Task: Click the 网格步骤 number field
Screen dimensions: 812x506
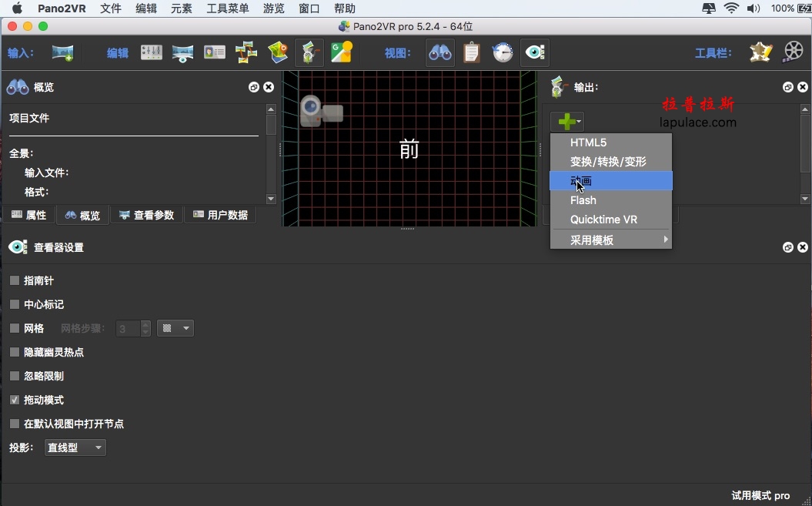Action: click(128, 328)
